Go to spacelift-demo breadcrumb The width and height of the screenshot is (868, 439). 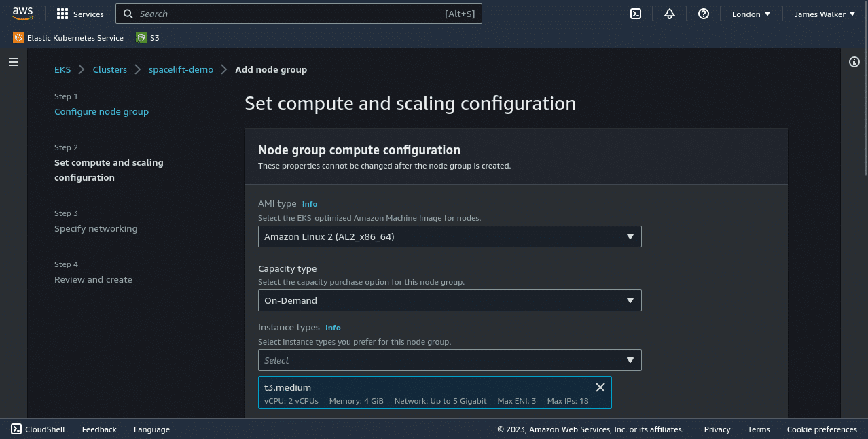pos(181,69)
